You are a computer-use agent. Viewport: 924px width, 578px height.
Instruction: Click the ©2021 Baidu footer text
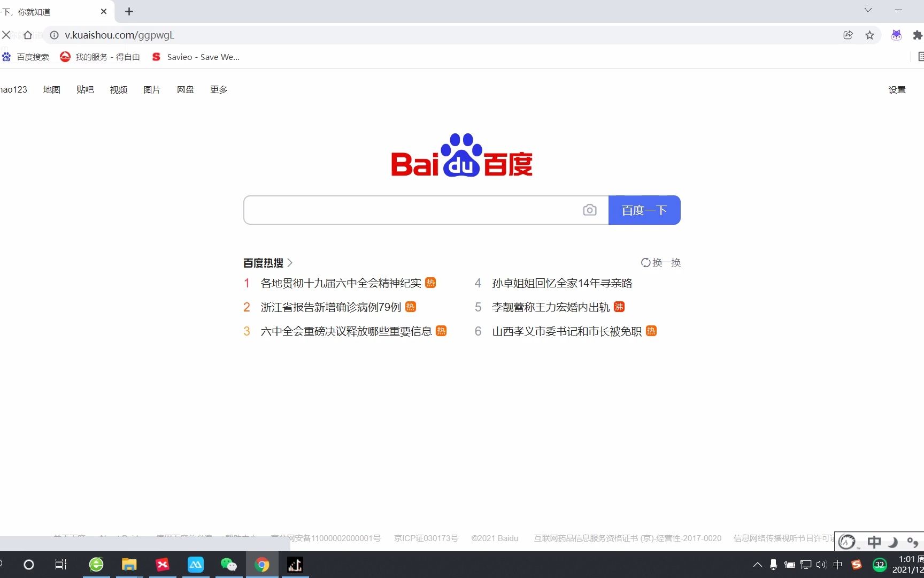tap(495, 538)
